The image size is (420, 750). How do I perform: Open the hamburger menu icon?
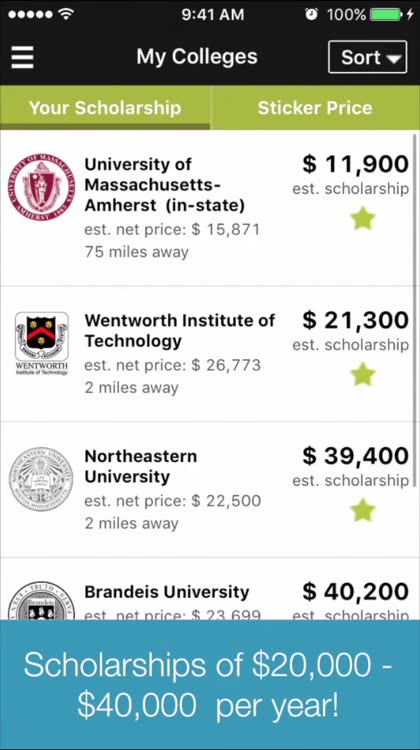point(22,57)
